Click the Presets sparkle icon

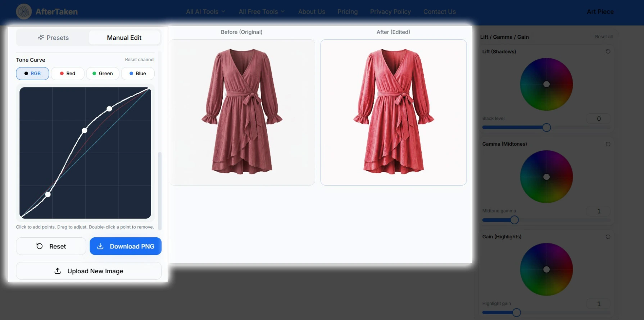click(x=41, y=37)
